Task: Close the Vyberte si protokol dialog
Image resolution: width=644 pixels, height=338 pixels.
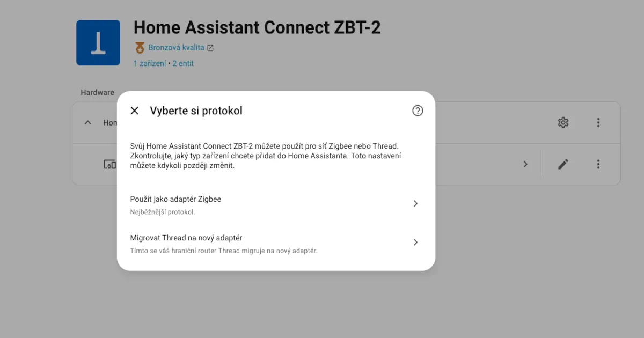Action: [x=135, y=111]
